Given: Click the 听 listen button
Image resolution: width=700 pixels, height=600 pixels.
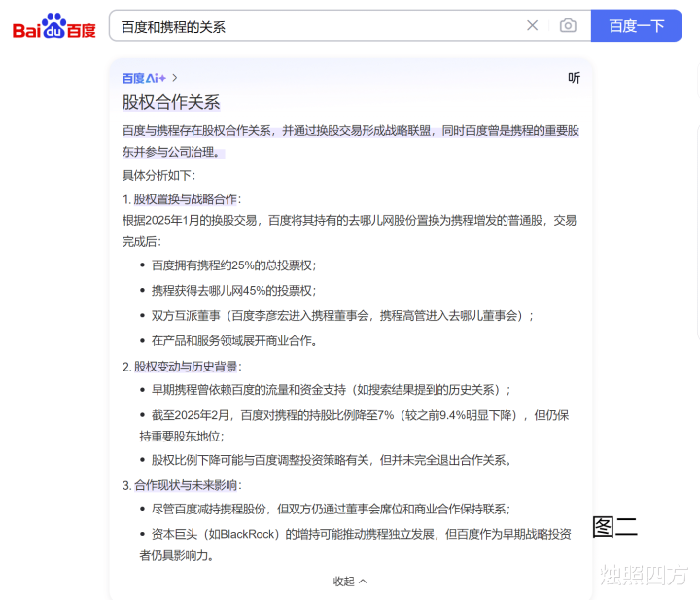Looking at the screenshot, I should pyautogui.click(x=575, y=78).
